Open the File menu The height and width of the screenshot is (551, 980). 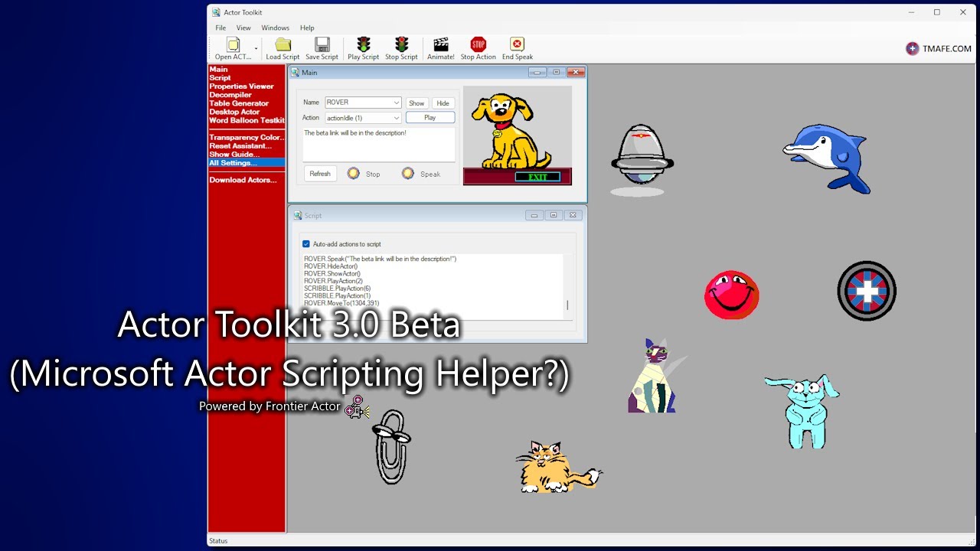[x=220, y=28]
